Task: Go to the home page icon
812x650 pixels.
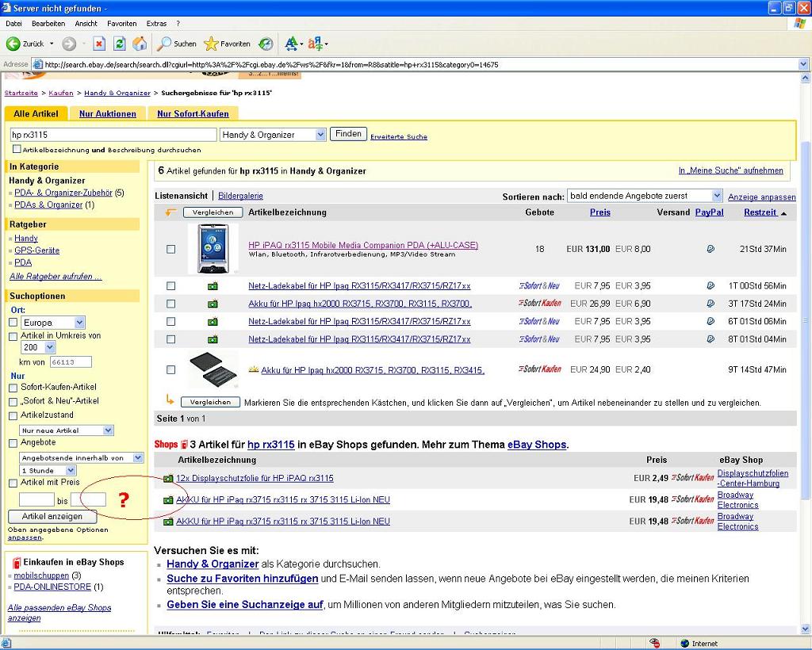Action: pyautogui.click(x=140, y=44)
